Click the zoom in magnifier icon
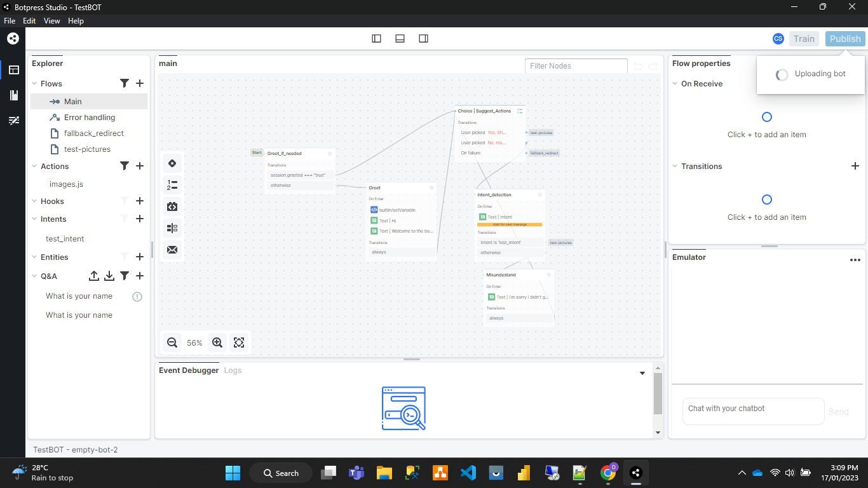The height and width of the screenshot is (488, 868). tap(217, 342)
